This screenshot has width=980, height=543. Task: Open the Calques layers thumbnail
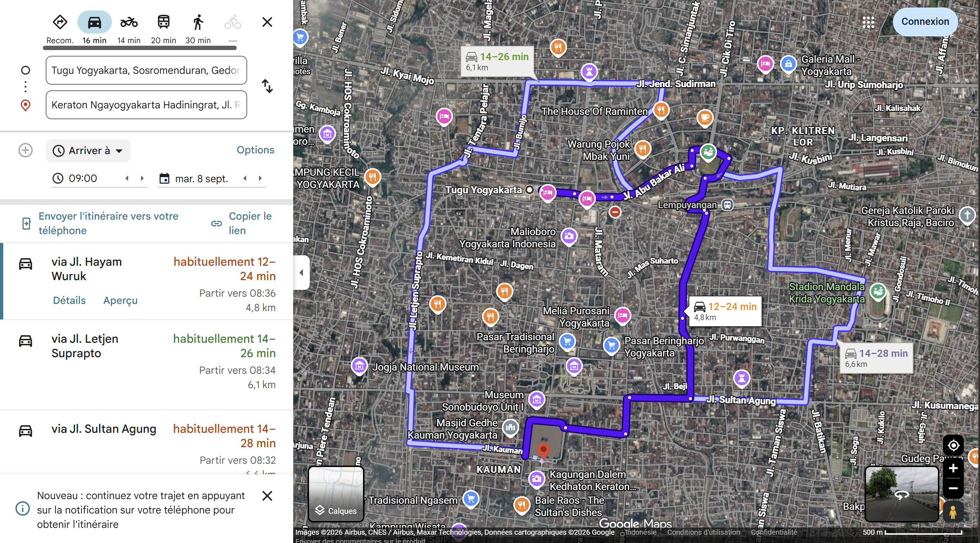[336, 494]
